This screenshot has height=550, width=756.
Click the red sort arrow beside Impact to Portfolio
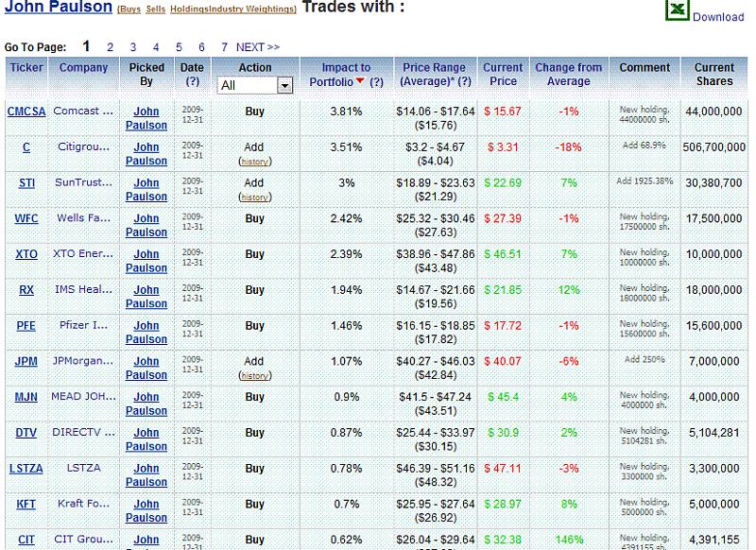click(x=360, y=80)
